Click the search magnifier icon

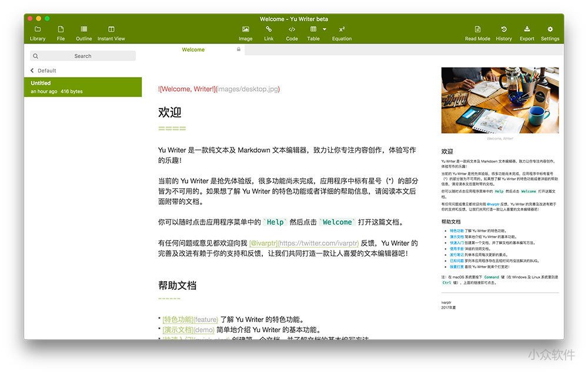(x=36, y=56)
